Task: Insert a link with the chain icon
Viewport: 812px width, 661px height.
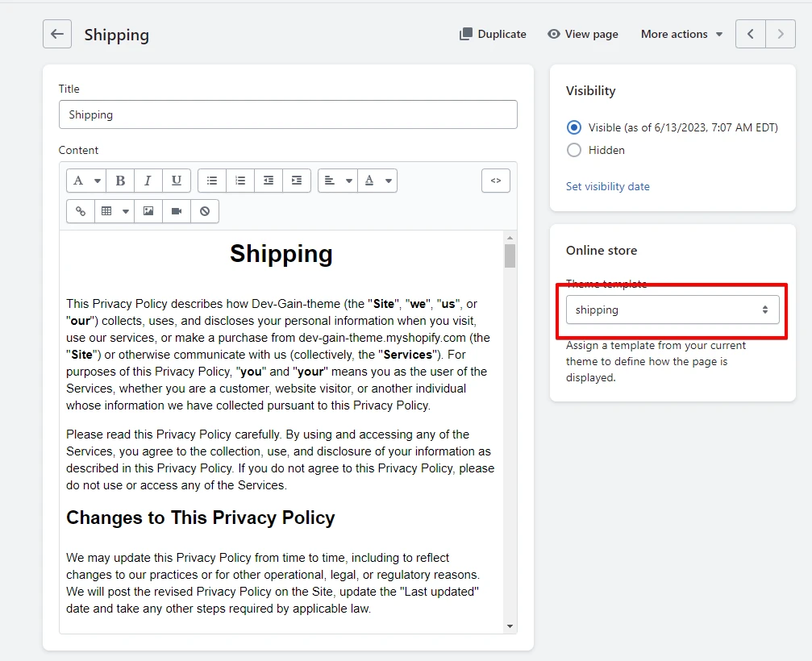Action: pos(81,211)
